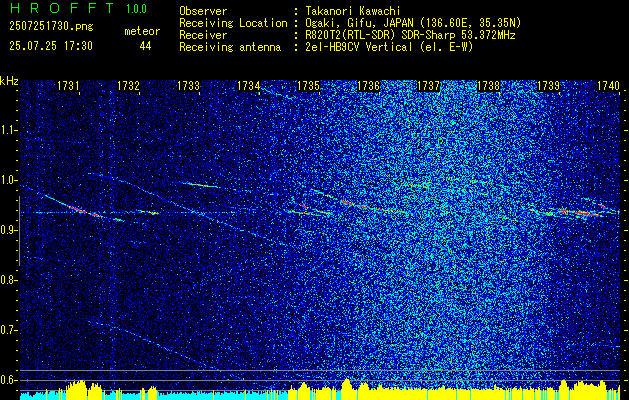Click the kHz axis unit label

tap(9, 81)
